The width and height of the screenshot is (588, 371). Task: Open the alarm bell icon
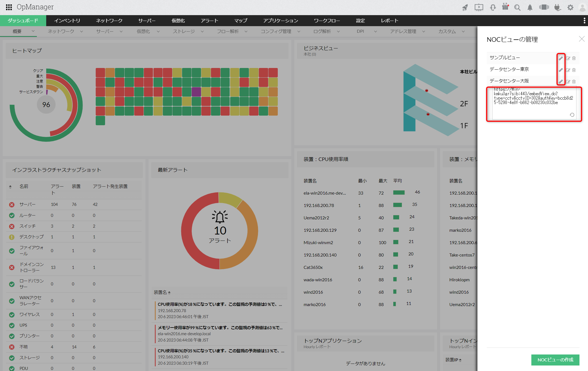(530, 7)
